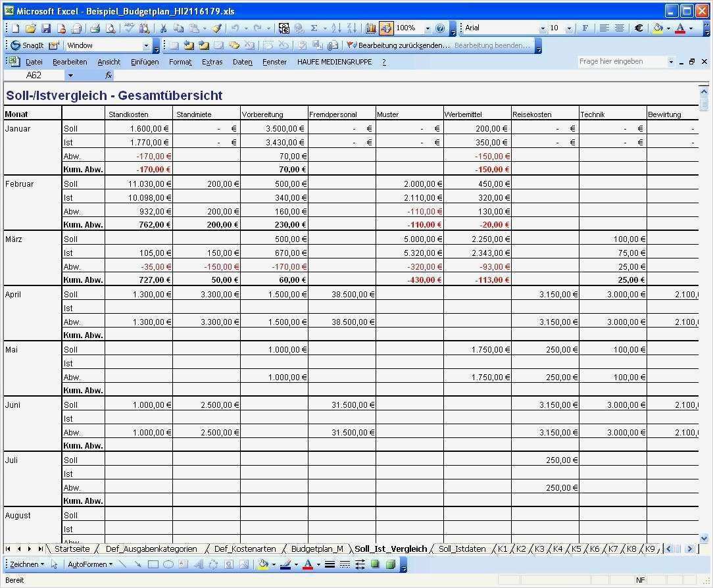Image resolution: width=713 pixels, height=588 pixels.
Task: Switch to Startseite sheet tab
Action: [72, 549]
